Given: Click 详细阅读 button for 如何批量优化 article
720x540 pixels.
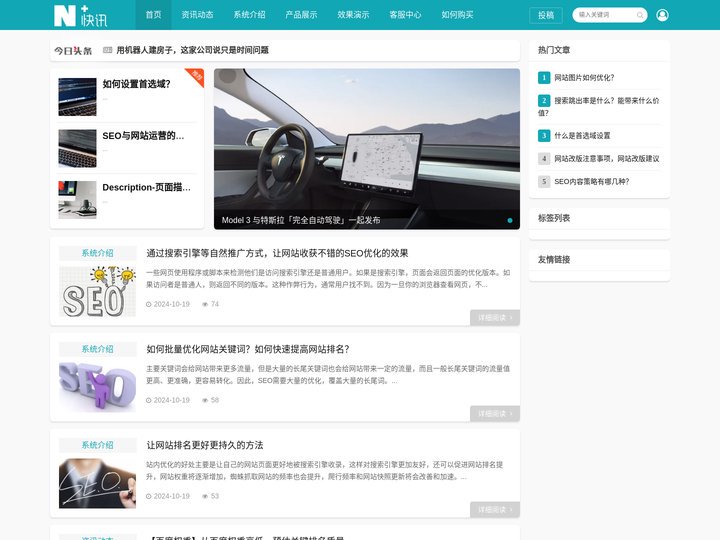Looking at the screenshot, I should coord(495,414).
